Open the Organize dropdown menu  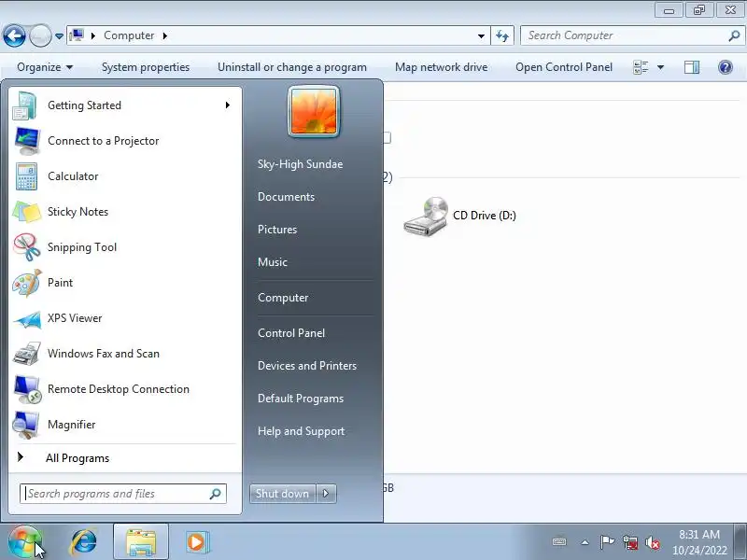(45, 67)
